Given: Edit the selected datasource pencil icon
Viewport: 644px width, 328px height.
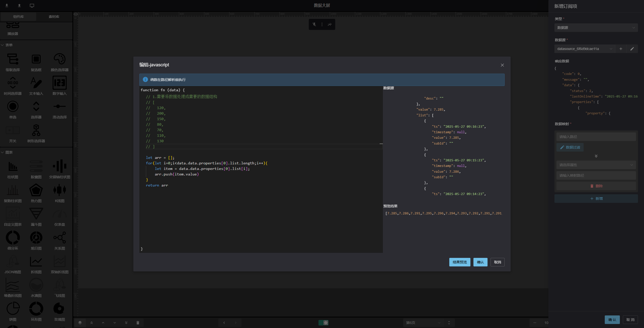Looking at the screenshot, I should click(x=632, y=49).
